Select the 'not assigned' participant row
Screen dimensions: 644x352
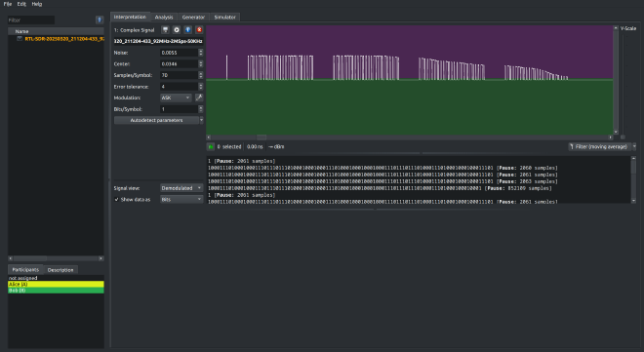56,278
